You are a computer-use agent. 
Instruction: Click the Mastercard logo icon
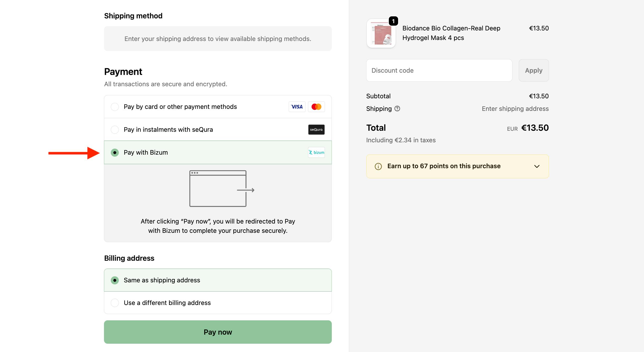point(316,107)
